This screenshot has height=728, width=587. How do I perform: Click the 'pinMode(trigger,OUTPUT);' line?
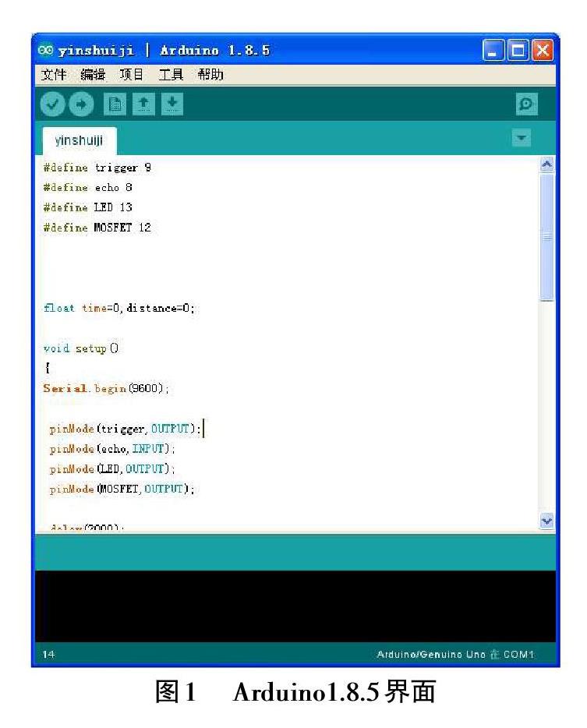[126, 429]
